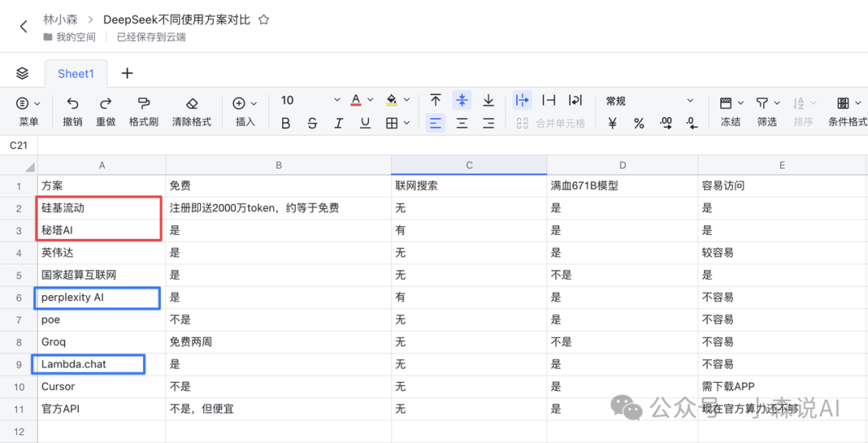Apply the red font color
Image resolution: width=868 pixels, height=443 pixels.
point(356,100)
